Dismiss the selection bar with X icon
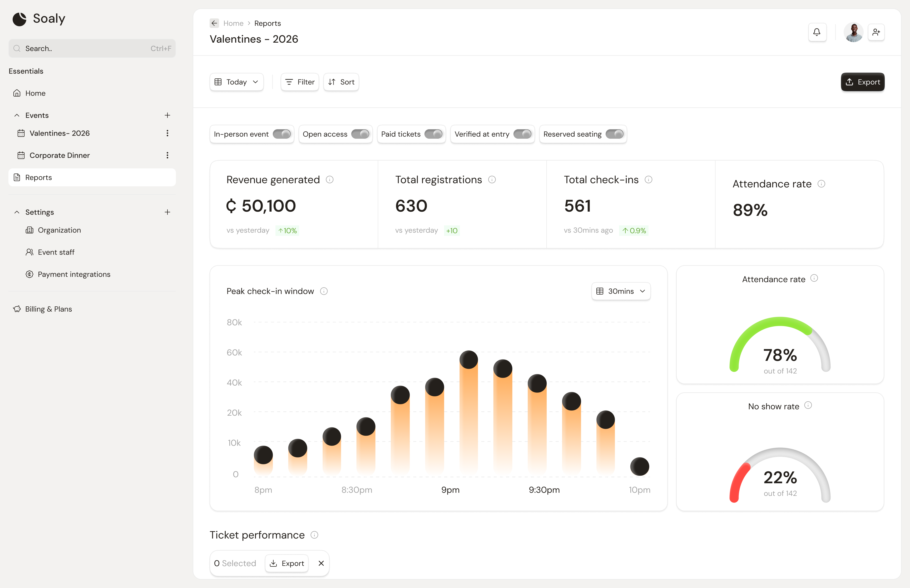910x588 pixels. tap(321, 564)
